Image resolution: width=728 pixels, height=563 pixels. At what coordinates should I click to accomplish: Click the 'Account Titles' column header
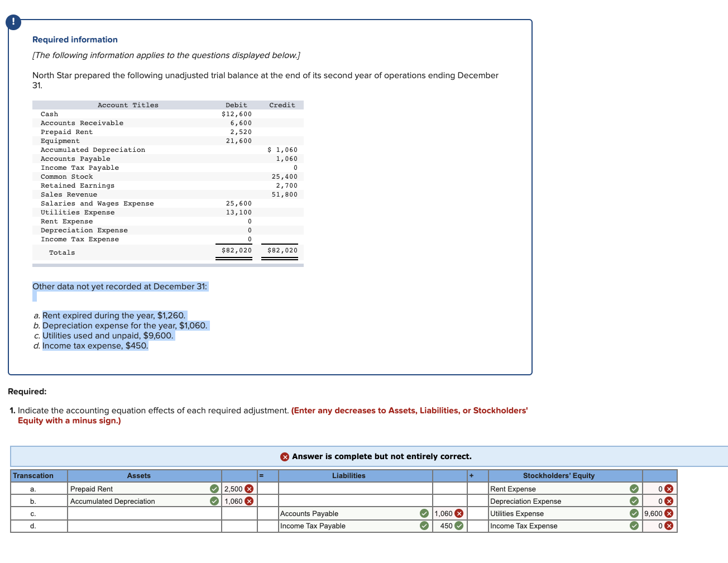pyautogui.click(x=128, y=105)
